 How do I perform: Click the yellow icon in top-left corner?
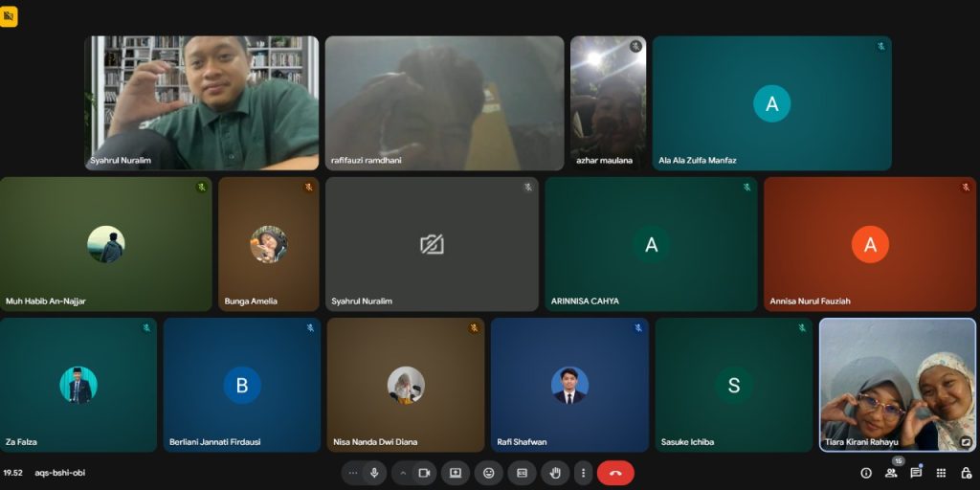pos(9,16)
